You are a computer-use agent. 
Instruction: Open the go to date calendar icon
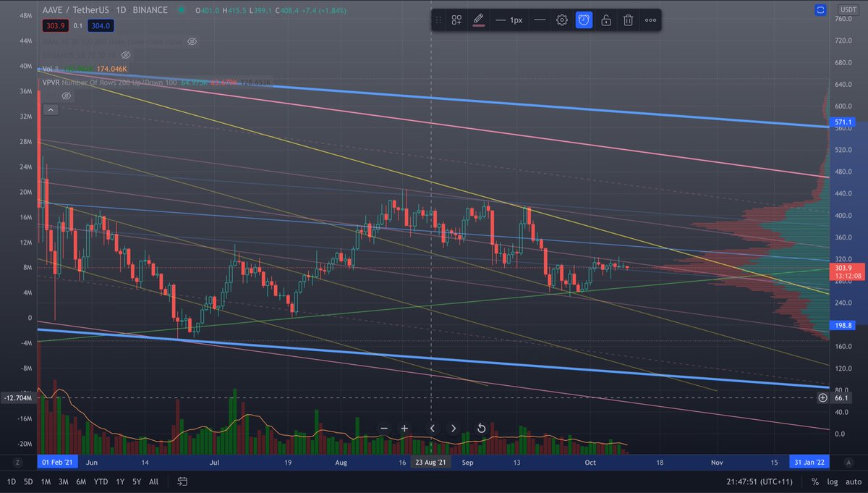(x=182, y=481)
